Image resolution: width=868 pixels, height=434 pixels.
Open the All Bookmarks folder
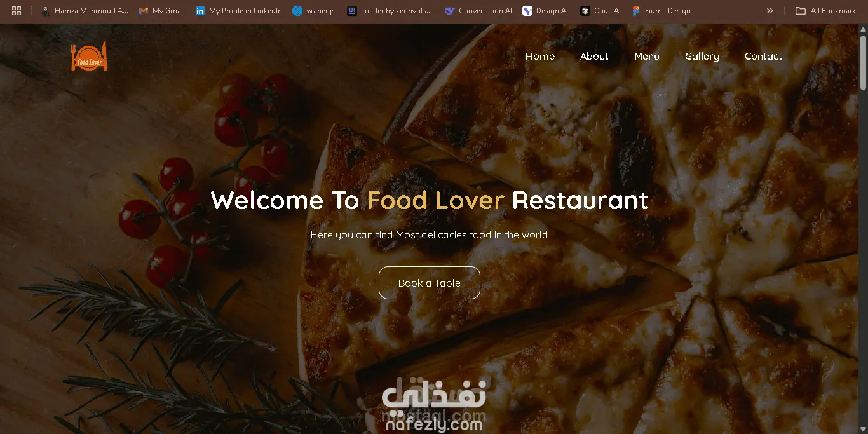pos(827,11)
